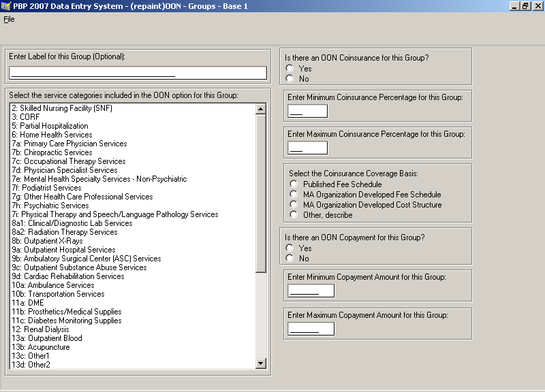Click the service list scrollbar thumb
The width and height of the screenshot is (545, 392).
(x=261, y=193)
